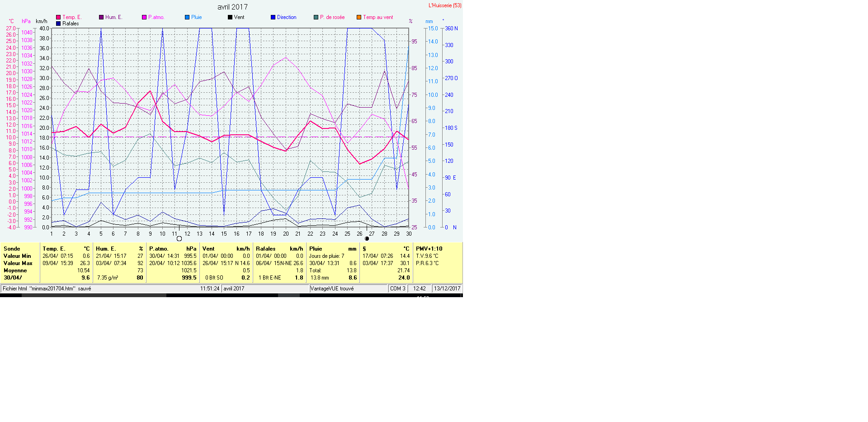Screen dimensions: 868x422
Task: Click the 'Valeur Max' row label
Action: point(18,263)
